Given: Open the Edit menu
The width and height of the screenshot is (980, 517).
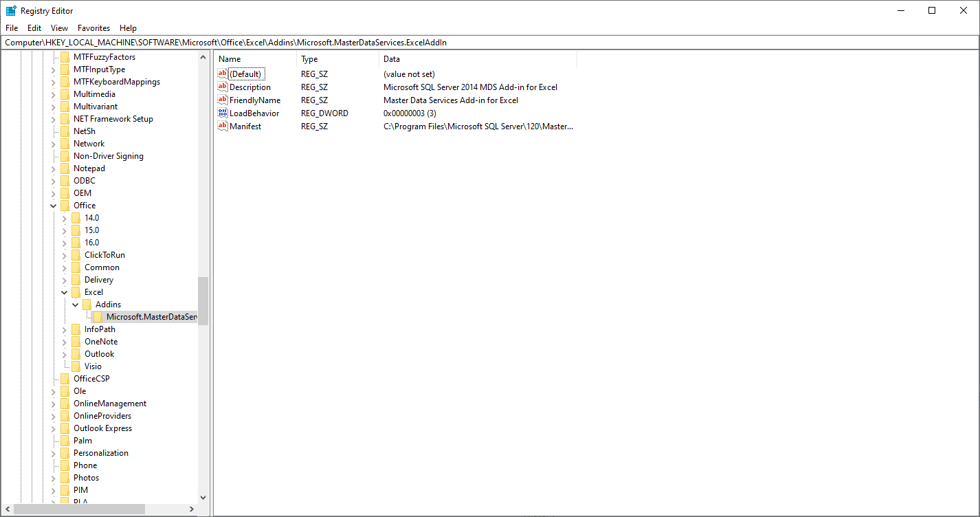Looking at the screenshot, I should pos(34,28).
